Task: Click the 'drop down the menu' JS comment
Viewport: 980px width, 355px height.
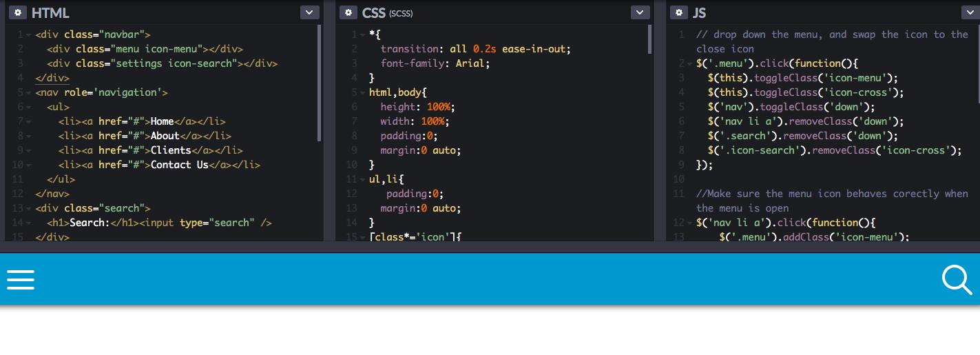Action: (833, 41)
